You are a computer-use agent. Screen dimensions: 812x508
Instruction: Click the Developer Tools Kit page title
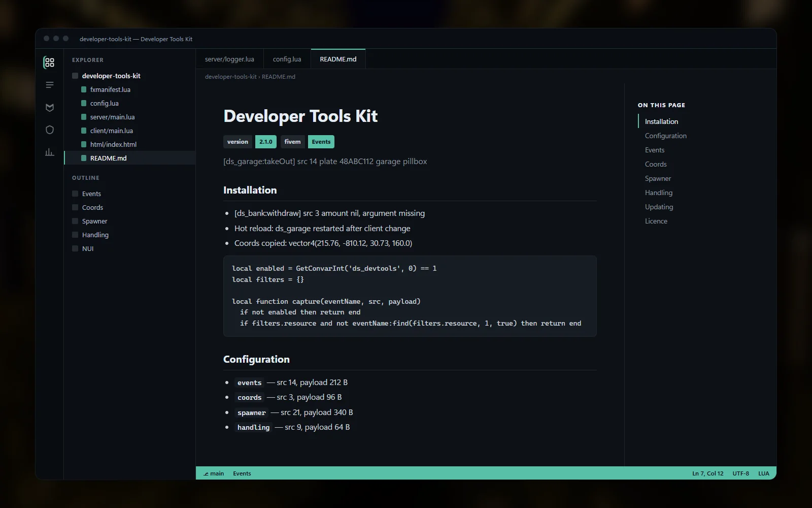(x=300, y=116)
